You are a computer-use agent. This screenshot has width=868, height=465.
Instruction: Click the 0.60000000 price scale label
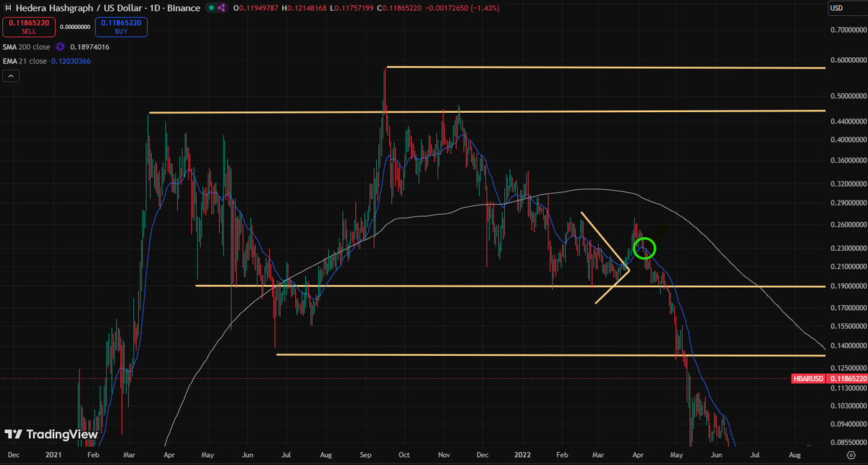[848, 61]
